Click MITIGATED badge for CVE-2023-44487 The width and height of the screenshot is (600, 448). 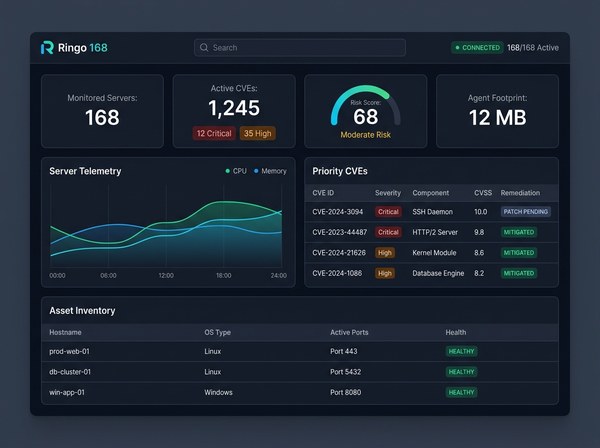click(518, 232)
